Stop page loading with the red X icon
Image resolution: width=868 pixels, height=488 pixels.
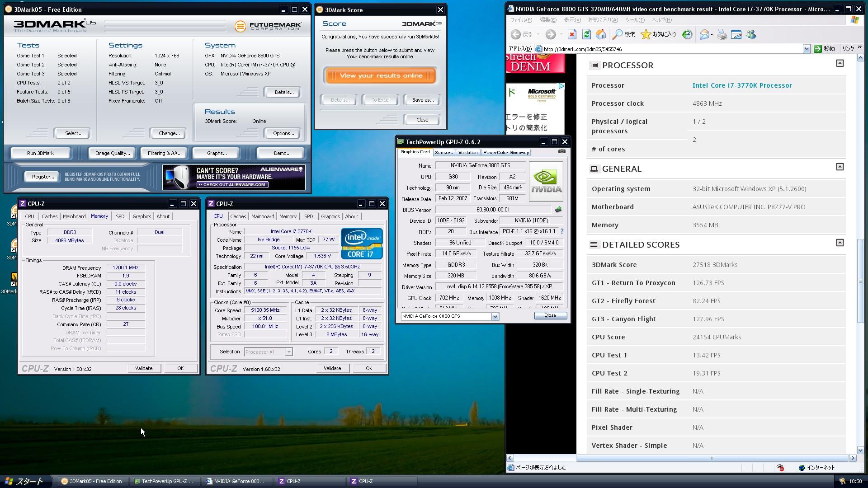(x=572, y=34)
